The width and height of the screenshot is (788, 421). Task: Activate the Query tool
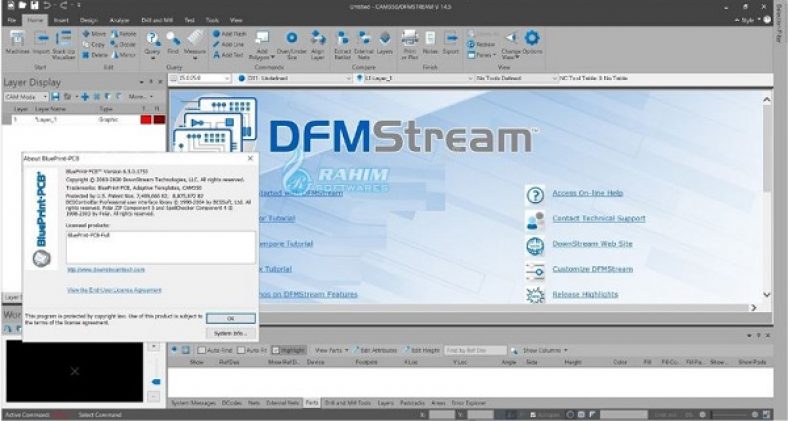pyautogui.click(x=152, y=44)
